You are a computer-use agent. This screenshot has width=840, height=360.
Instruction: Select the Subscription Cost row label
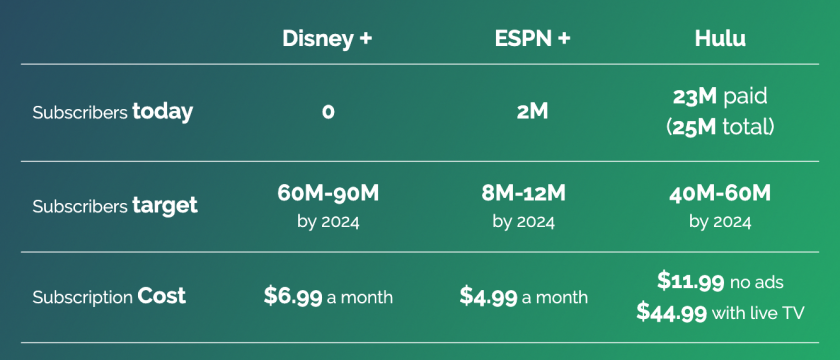pos(109,296)
